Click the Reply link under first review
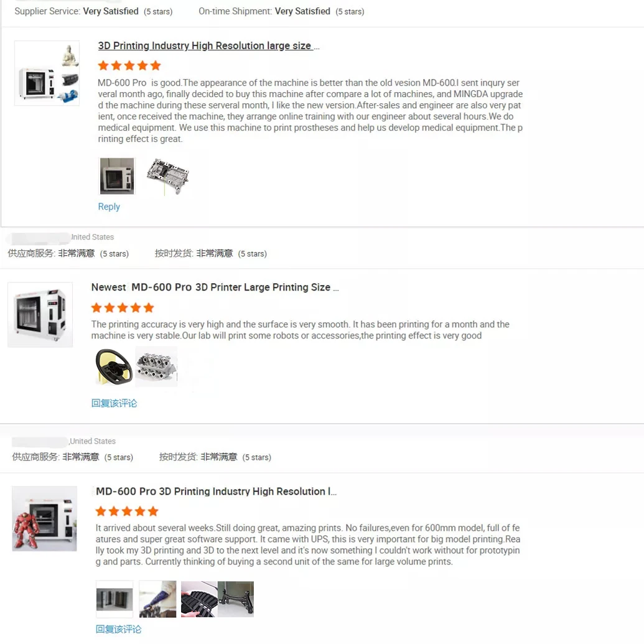The height and width of the screenshot is (644, 644). [109, 207]
